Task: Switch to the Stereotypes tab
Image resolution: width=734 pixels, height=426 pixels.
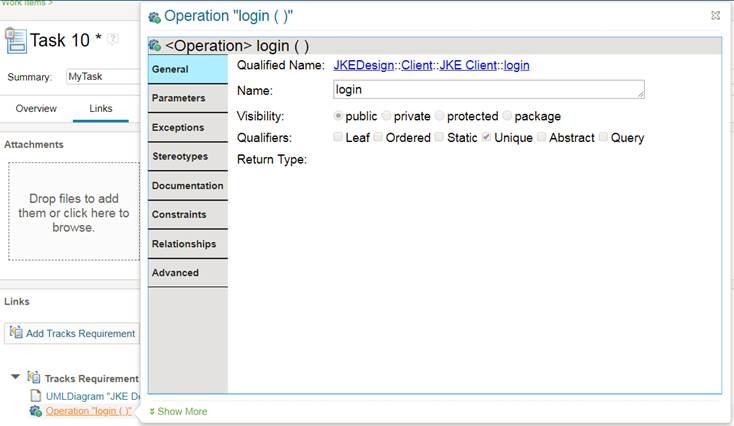Action: [179, 156]
